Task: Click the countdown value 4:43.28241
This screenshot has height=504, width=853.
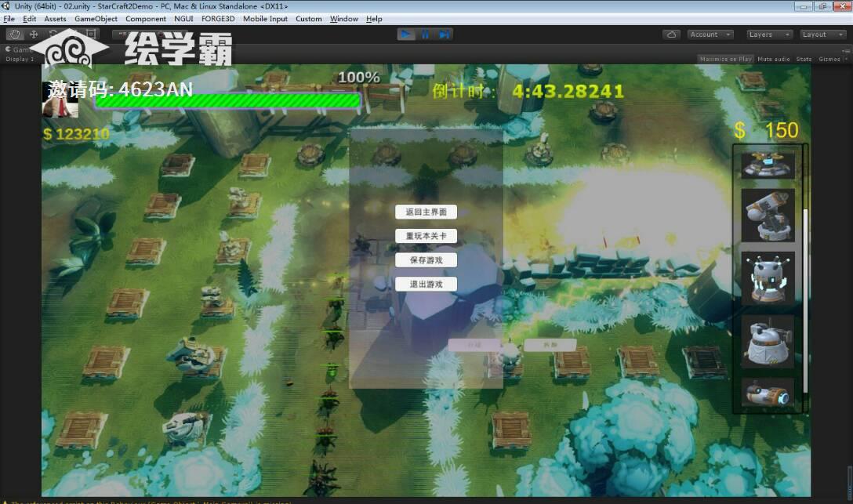Action: point(568,92)
